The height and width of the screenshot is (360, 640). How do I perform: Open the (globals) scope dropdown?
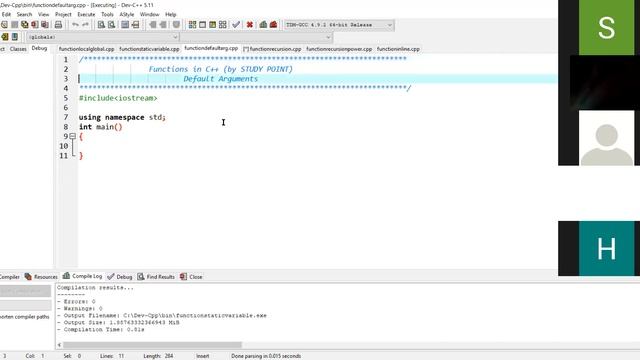pos(103,37)
